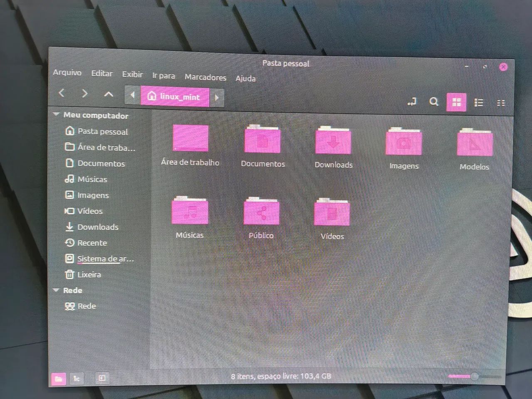This screenshot has width=532, height=399.
Task: Open the Ajuda menu
Action: [x=246, y=78]
